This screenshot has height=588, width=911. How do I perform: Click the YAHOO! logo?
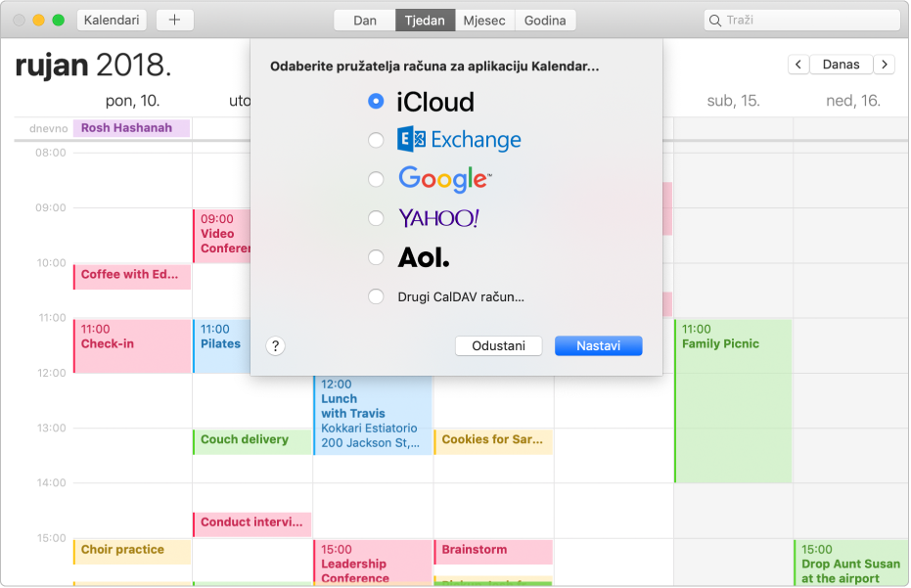click(x=438, y=218)
